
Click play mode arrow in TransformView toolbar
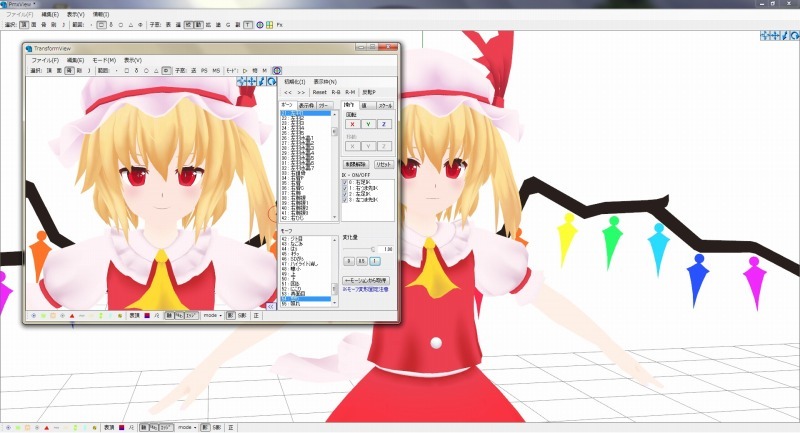[x=245, y=70]
